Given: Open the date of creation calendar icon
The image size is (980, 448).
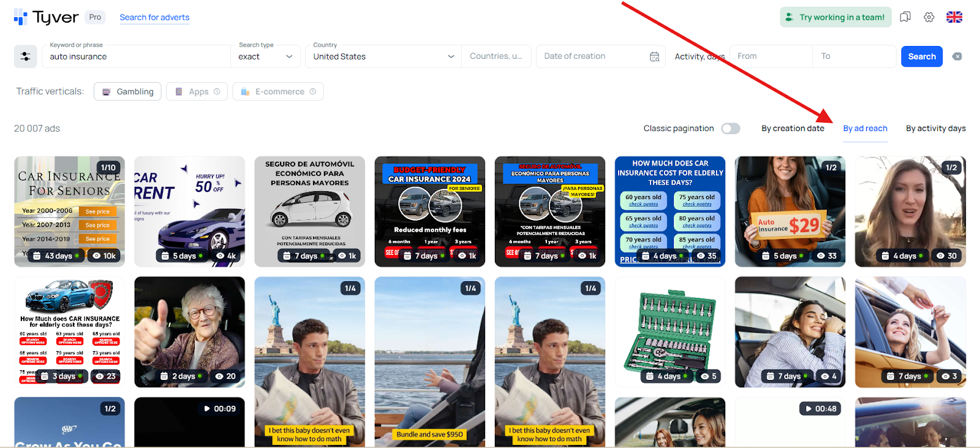Looking at the screenshot, I should pyautogui.click(x=654, y=56).
